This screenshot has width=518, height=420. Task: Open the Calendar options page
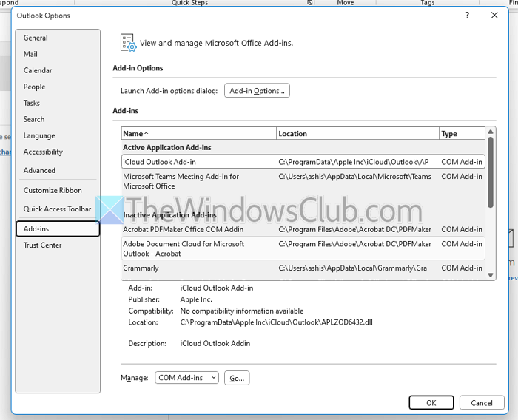coord(38,70)
